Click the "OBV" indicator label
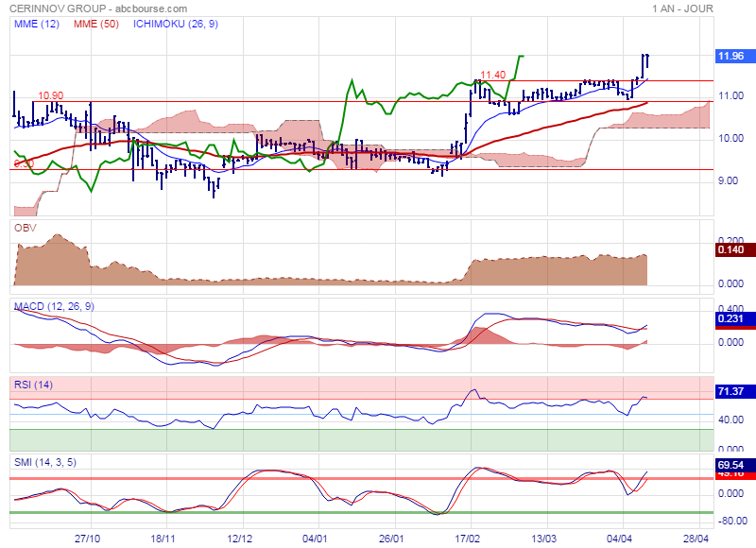The height and width of the screenshot is (548, 756). click(26, 228)
